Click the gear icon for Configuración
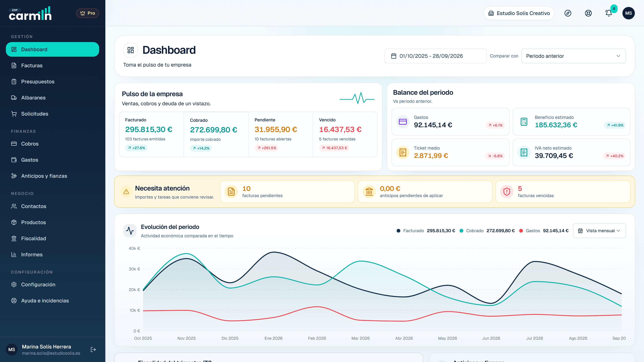This screenshot has height=362, width=644. 14,284
